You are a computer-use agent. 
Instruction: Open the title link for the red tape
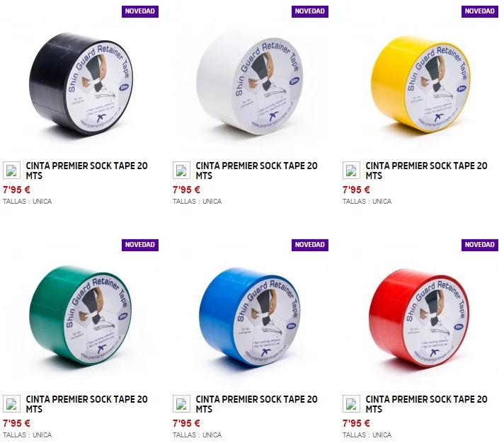point(426,404)
